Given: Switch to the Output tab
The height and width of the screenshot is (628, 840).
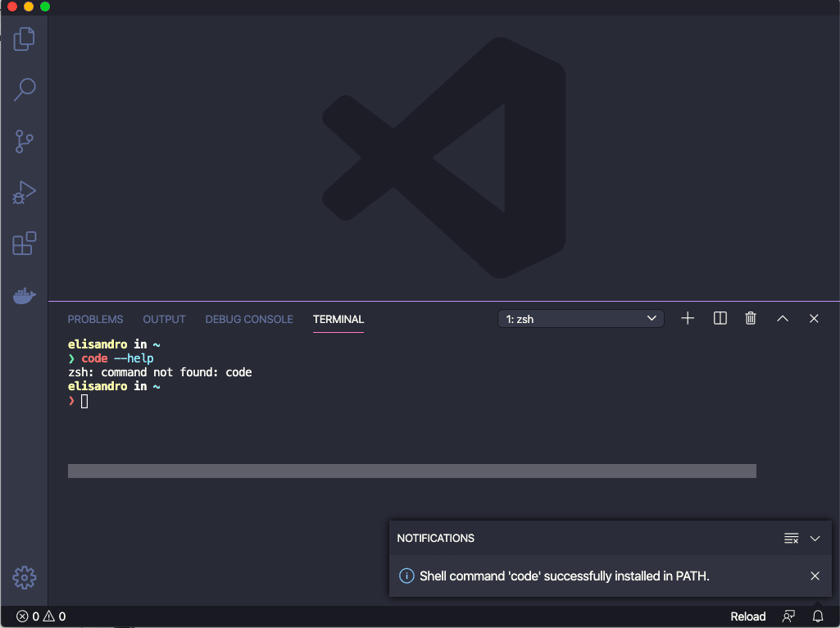Looking at the screenshot, I should (x=164, y=320).
